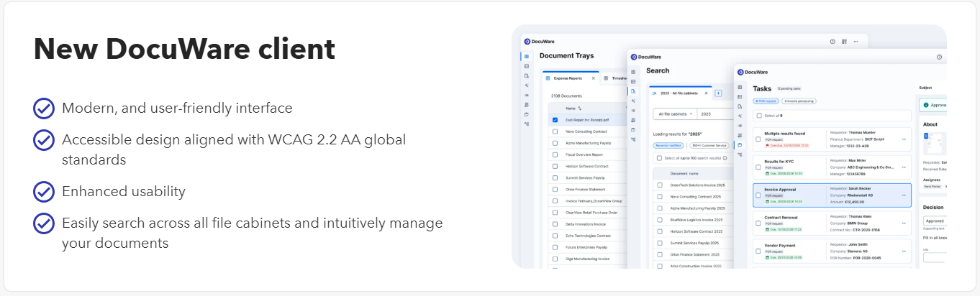This screenshot has width=980, height=296.
Task: Click the Info input field under Decision
Action: 935,257
